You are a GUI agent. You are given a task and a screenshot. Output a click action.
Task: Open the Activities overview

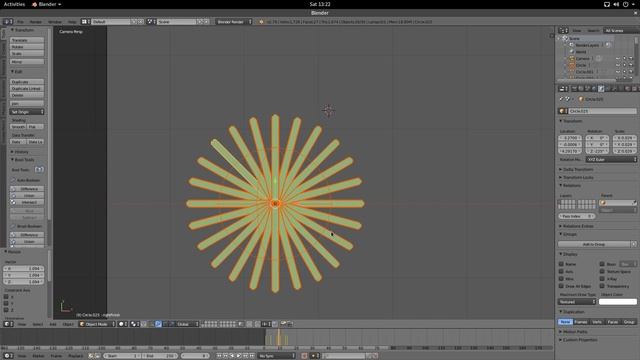[x=14, y=4]
